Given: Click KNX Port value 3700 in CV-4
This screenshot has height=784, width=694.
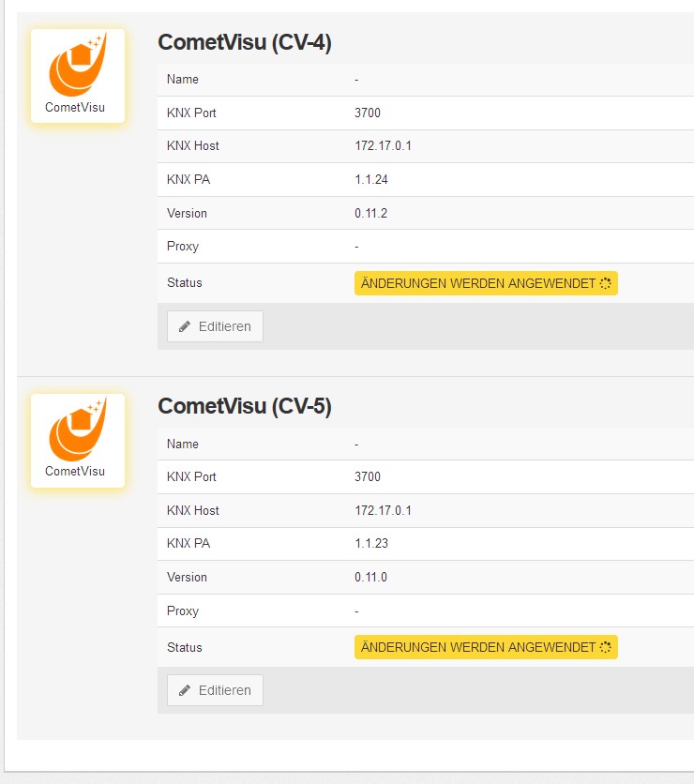Looking at the screenshot, I should pos(368,113).
